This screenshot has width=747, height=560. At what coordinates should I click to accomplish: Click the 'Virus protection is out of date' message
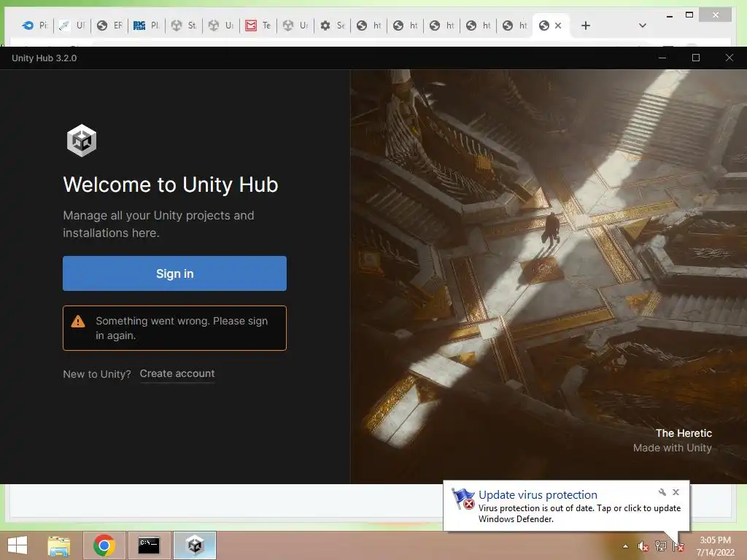[x=579, y=513]
